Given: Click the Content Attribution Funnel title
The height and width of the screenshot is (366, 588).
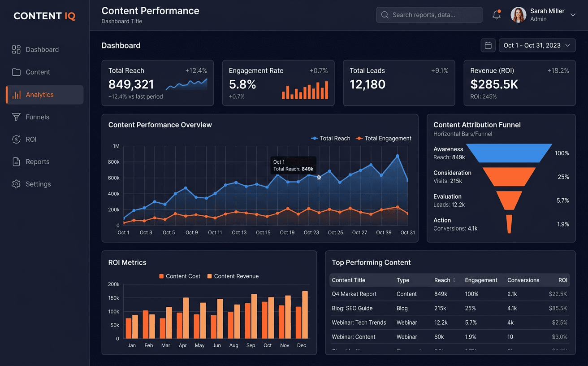Looking at the screenshot, I should [477, 125].
